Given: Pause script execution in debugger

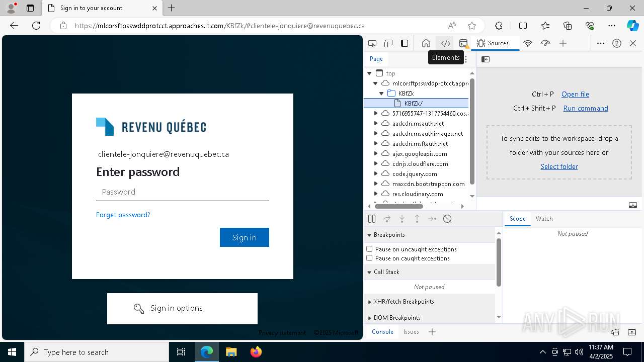Looking at the screenshot, I should [372, 219].
